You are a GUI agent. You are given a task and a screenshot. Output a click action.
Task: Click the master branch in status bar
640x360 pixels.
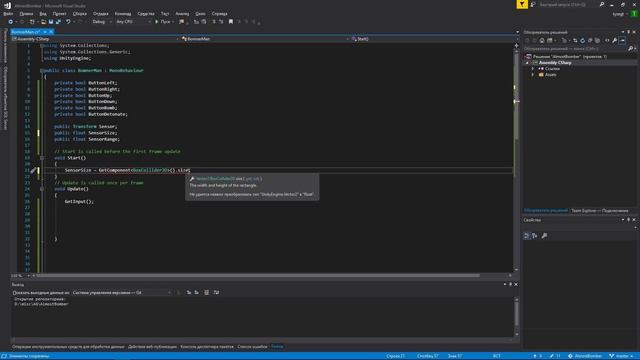[x=621, y=356]
